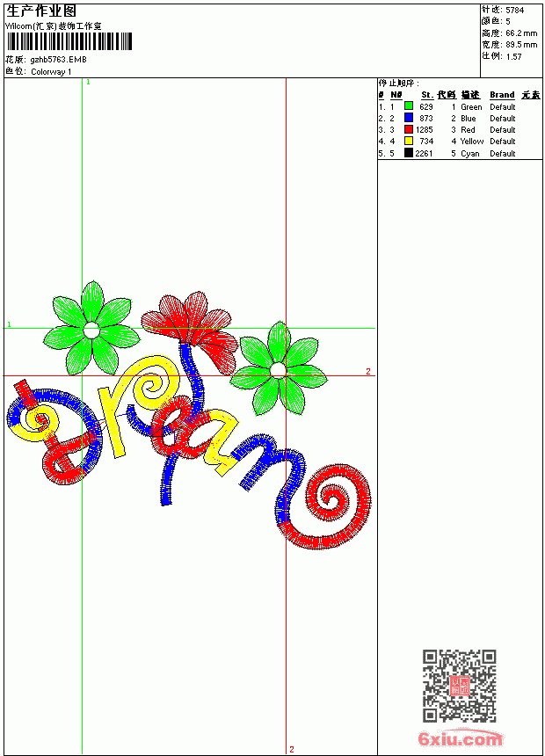The height and width of the screenshot is (756, 545).
Task: Select the top-left green daisy flower
Action: click(91, 330)
